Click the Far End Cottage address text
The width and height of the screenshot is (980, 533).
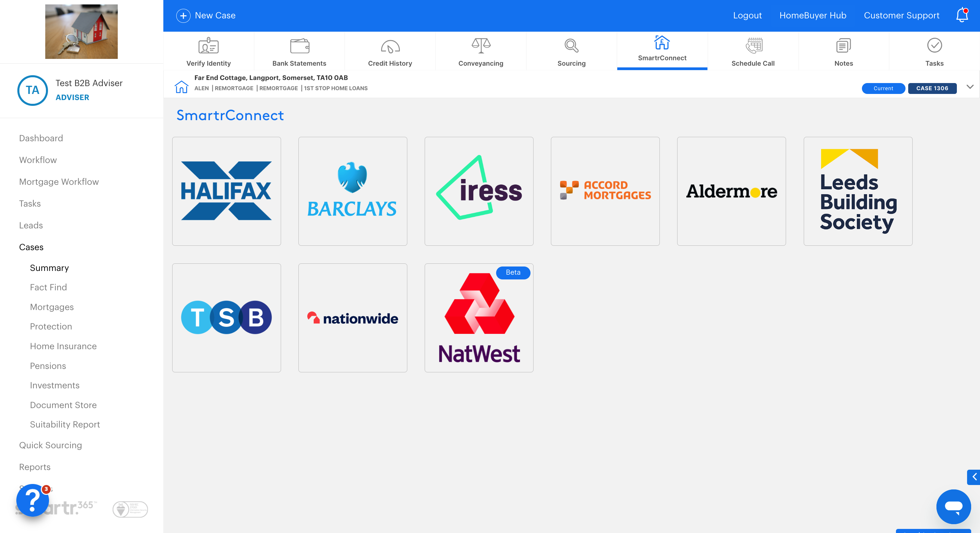click(x=271, y=78)
